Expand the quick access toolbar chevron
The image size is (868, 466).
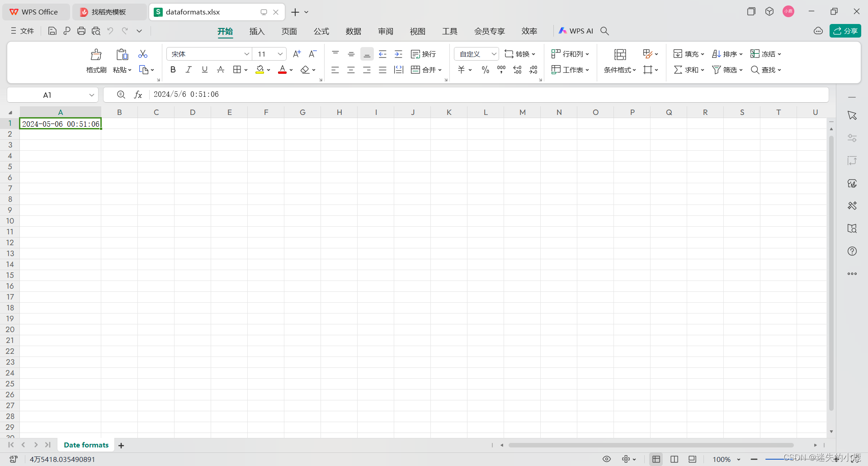tap(139, 31)
